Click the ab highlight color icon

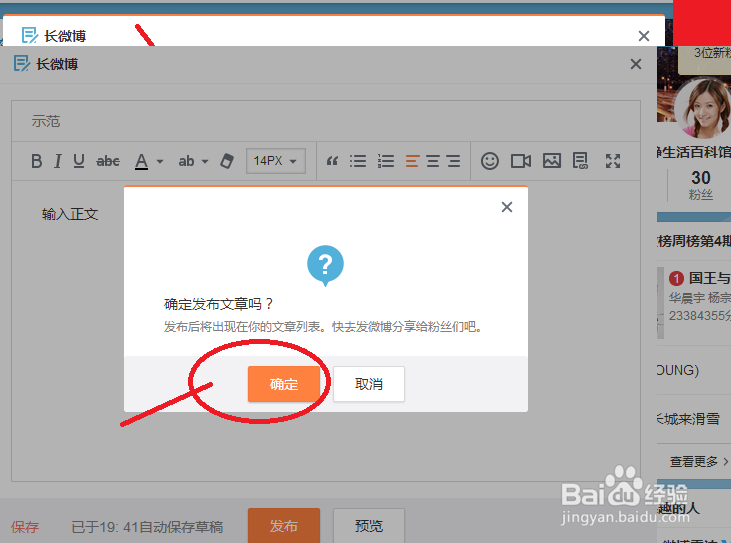click(186, 161)
